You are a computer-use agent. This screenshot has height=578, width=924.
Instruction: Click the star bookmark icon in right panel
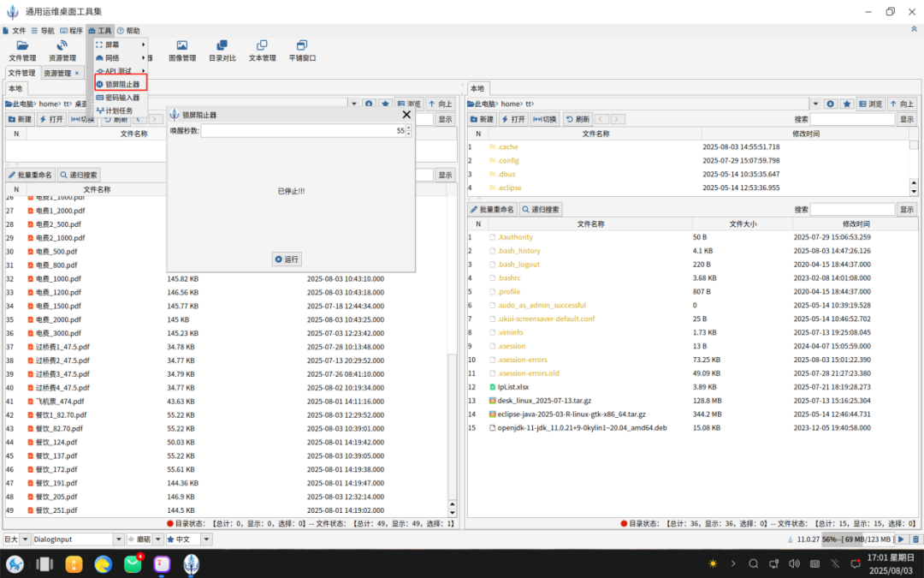click(x=846, y=104)
